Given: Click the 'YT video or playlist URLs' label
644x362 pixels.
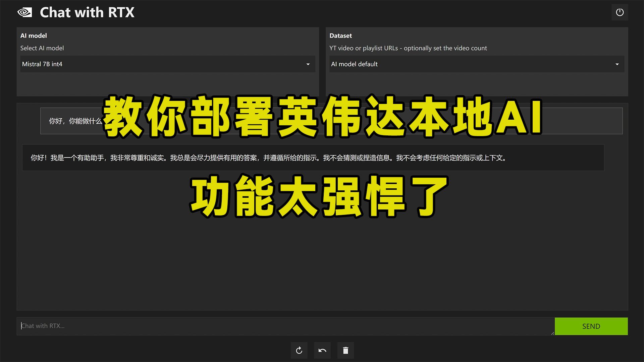Looking at the screenshot, I should point(408,48).
